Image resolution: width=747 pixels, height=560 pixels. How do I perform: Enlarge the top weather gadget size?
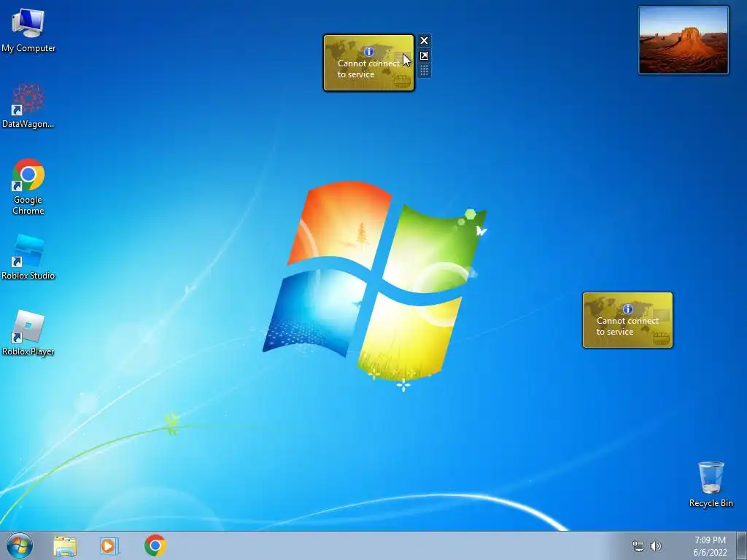[x=424, y=56]
